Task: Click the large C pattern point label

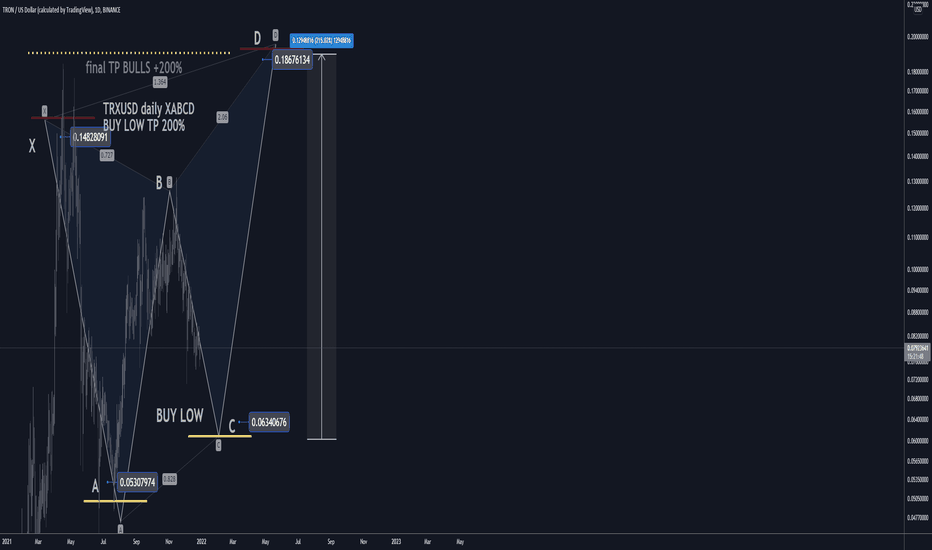Action: 232,426
